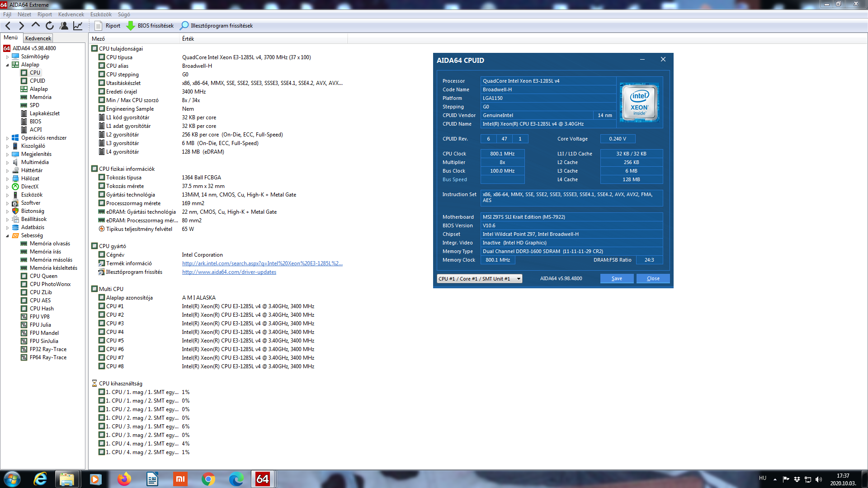Click the Up level arrow icon
The image size is (868, 488).
pyautogui.click(x=35, y=26)
